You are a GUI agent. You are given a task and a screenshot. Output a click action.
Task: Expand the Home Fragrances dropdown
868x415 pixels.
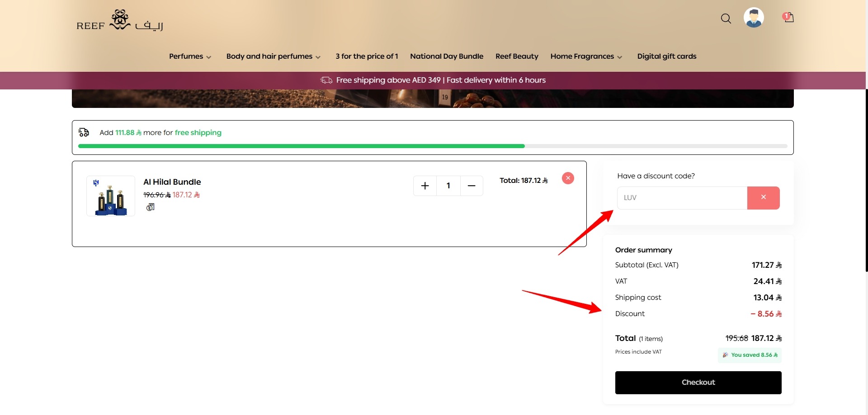tap(586, 56)
